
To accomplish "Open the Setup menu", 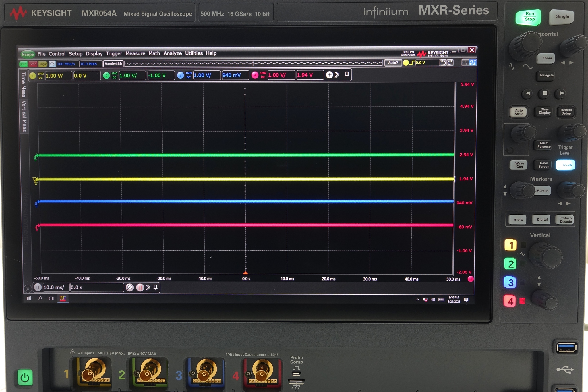I will [76, 54].
